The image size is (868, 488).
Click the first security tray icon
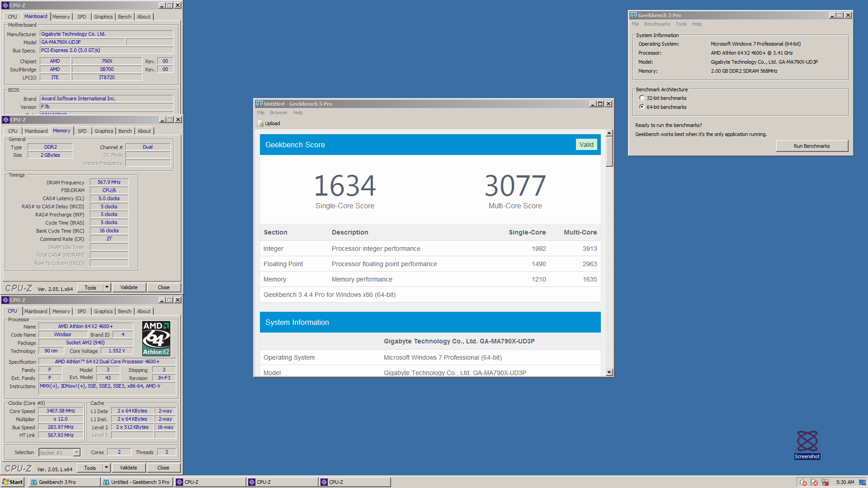tap(803, 482)
